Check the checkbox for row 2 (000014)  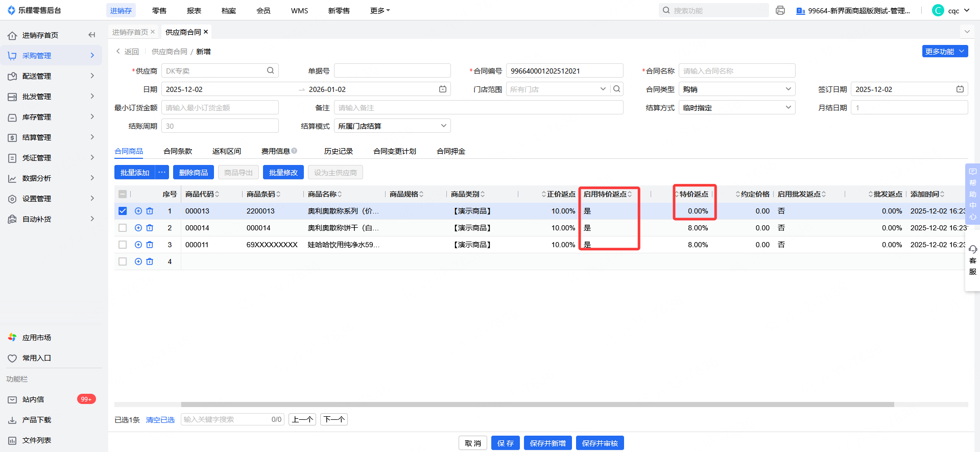coord(123,228)
